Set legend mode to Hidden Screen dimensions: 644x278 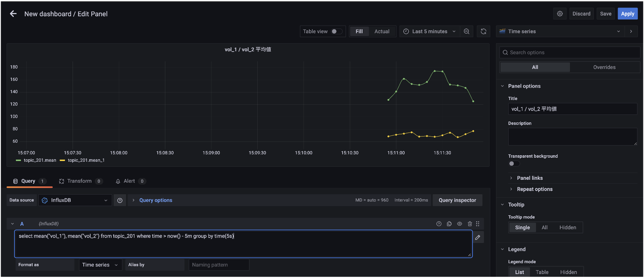coord(569,272)
